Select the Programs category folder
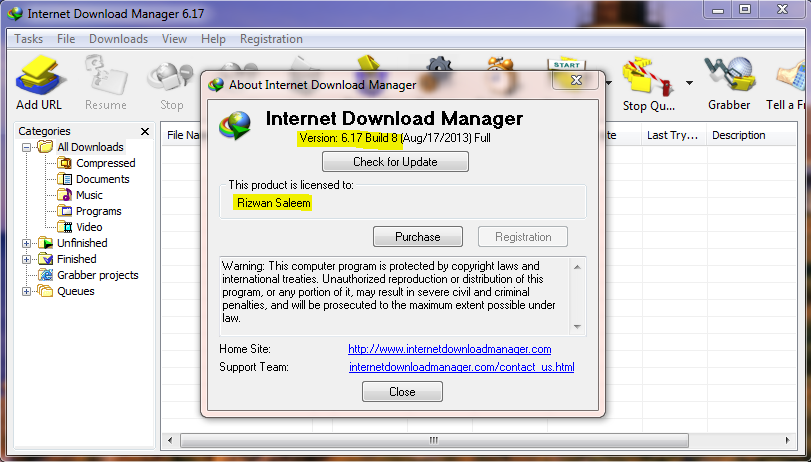This screenshot has height=462, width=811. point(98,211)
